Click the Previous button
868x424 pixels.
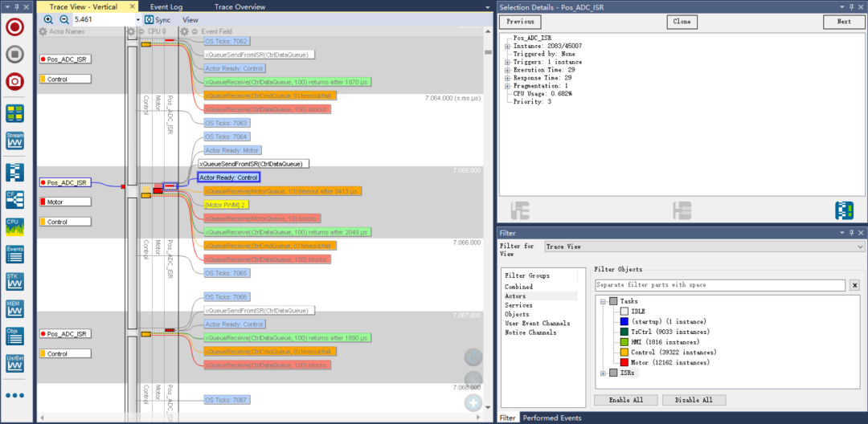(x=520, y=22)
